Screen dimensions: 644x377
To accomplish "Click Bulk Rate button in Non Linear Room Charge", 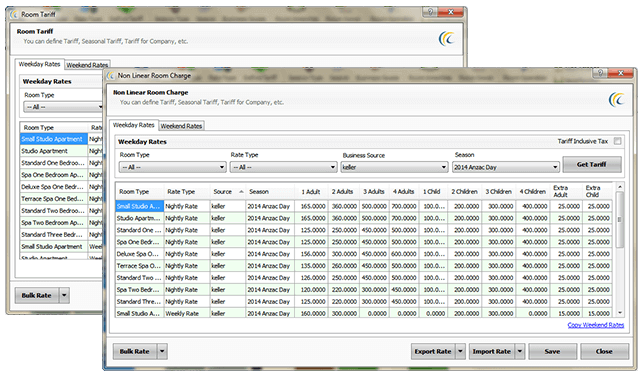I will (135, 351).
